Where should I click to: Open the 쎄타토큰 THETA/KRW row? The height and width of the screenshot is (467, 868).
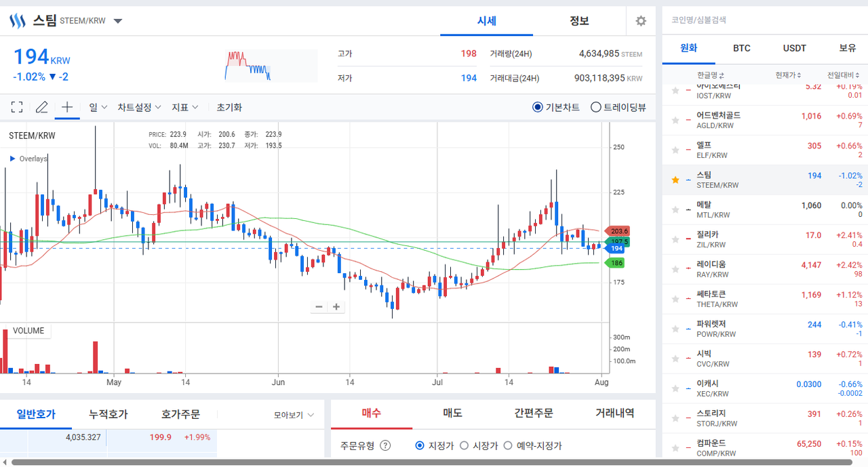pyautogui.click(x=765, y=299)
